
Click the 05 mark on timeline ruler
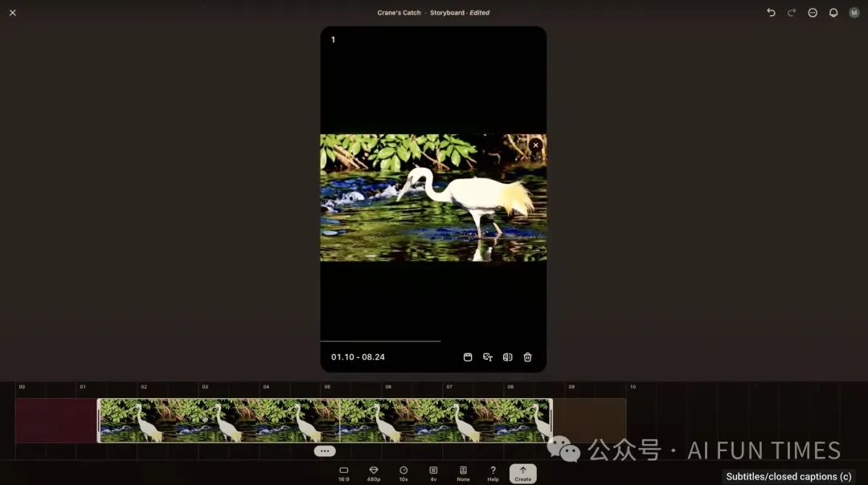(x=327, y=387)
